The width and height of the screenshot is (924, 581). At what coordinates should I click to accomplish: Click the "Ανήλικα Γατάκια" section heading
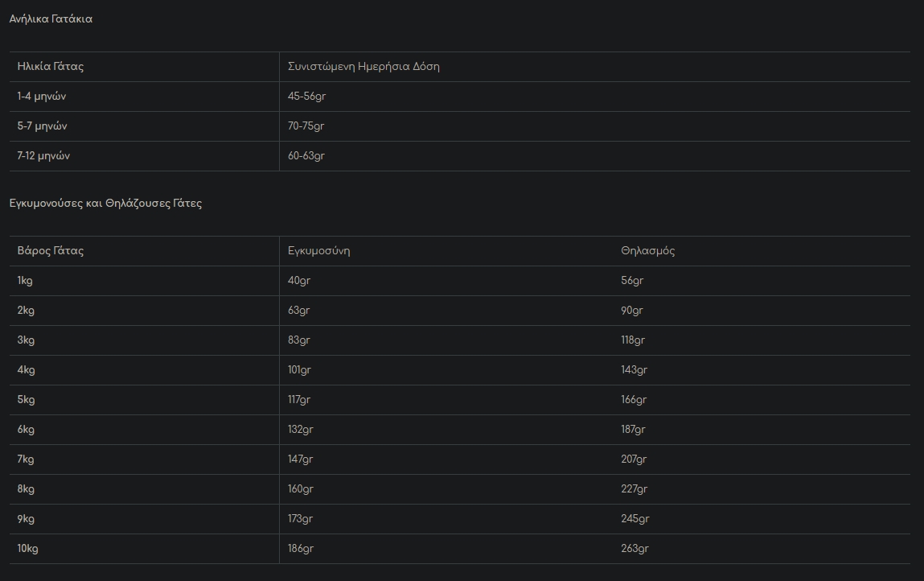point(51,19)
